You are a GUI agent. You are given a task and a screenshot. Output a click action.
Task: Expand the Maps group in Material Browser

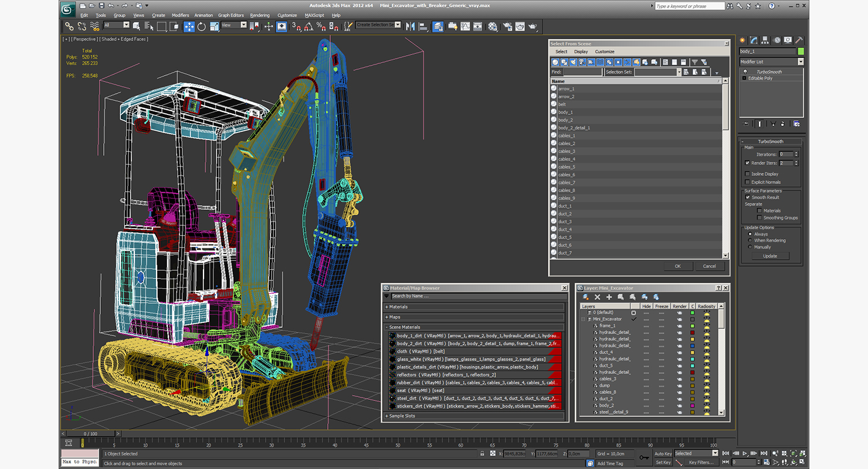tap(474, 317)
